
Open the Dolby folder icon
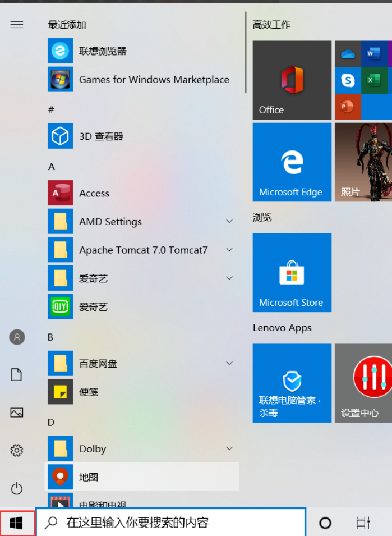point(60,448)
